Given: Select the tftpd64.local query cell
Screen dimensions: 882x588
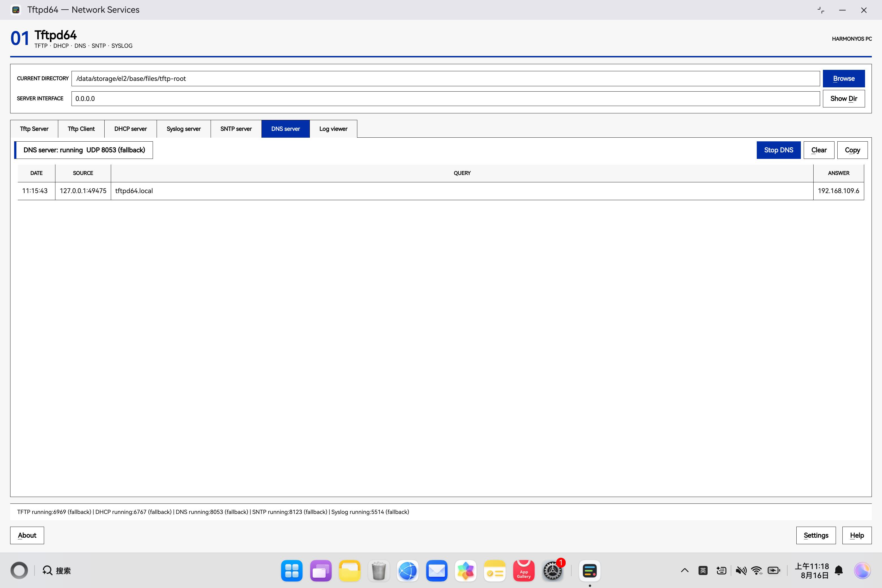Looking at the screenshot, I should click(462, 191).
